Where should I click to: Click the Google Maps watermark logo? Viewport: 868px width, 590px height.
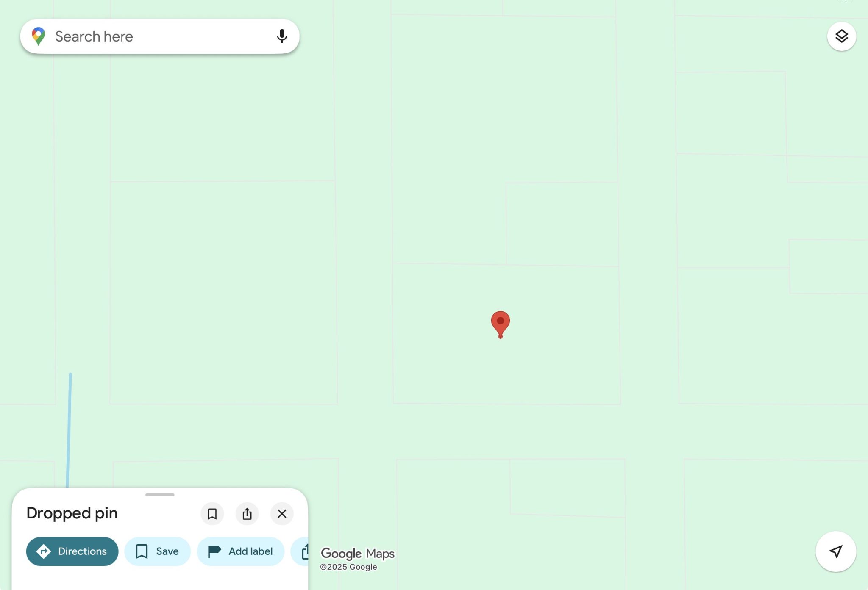[x=357, y=553]
